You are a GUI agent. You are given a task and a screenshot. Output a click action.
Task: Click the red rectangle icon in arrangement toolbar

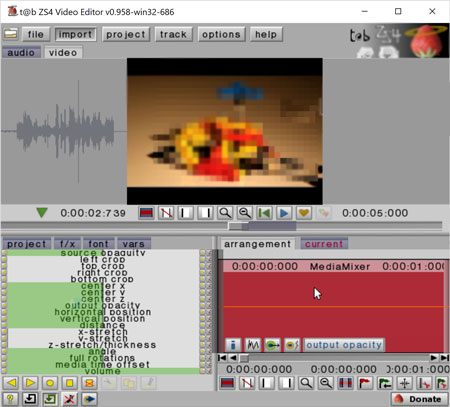click(x=228, y=383)
